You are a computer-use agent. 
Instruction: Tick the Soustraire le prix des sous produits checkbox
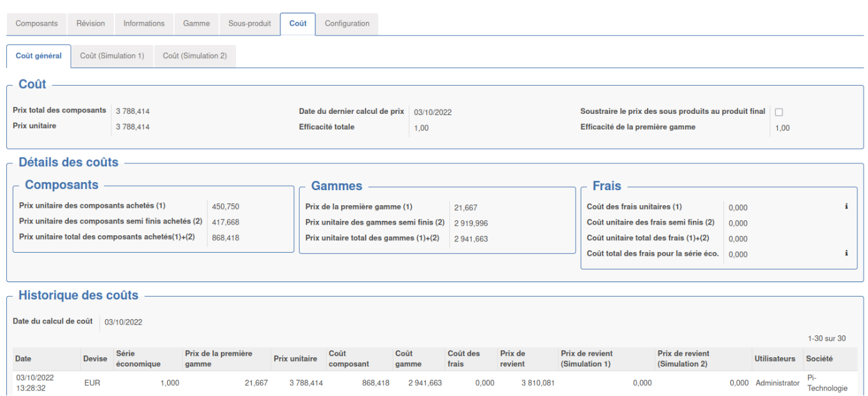(779, 112)
